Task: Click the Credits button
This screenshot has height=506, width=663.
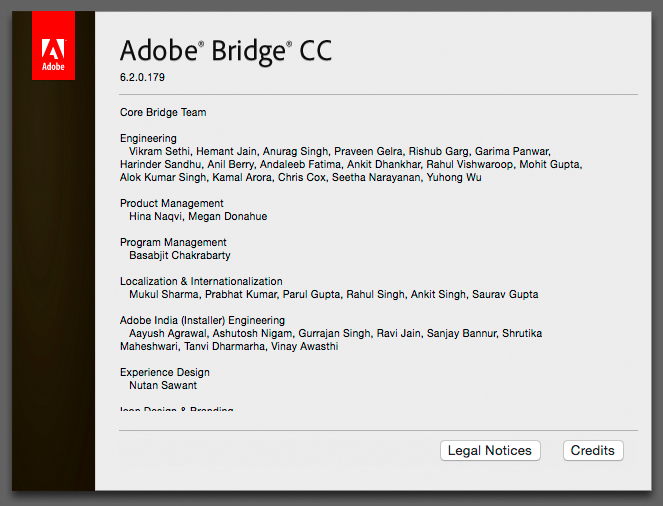Action: (593, 451)
